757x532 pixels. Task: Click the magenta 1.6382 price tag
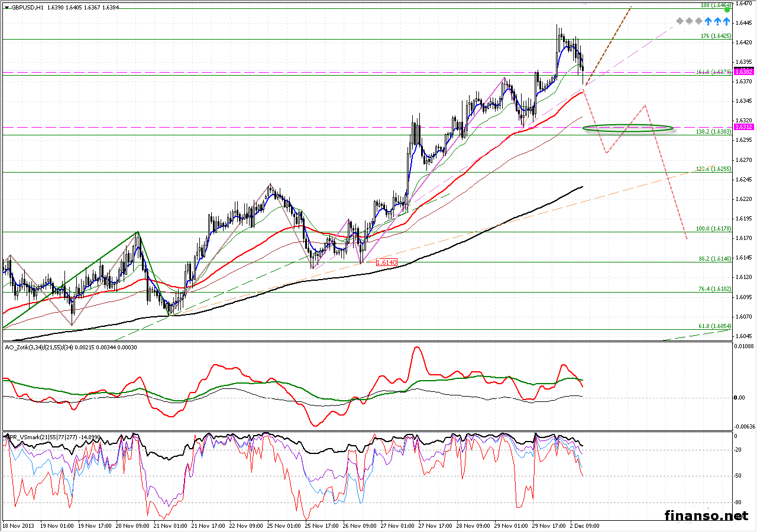click(x=743, y=71)
